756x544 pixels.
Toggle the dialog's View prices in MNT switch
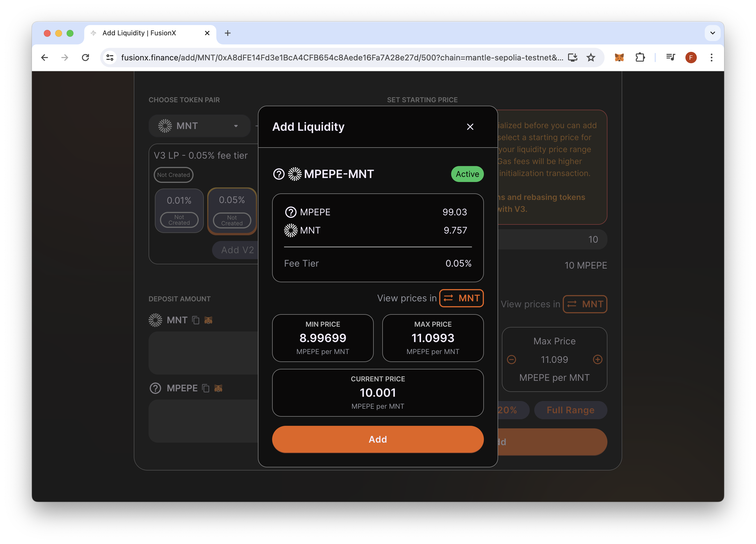point(461,298)
